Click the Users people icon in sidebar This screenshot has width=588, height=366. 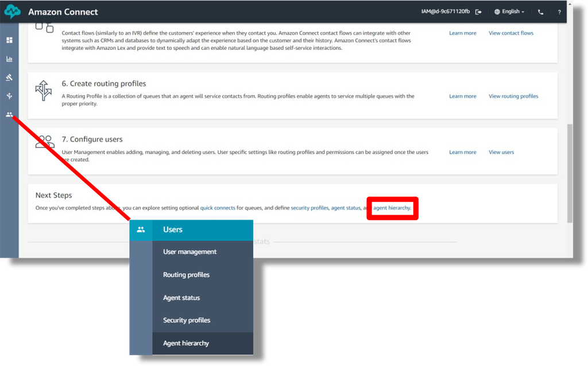tap(9, 115)
